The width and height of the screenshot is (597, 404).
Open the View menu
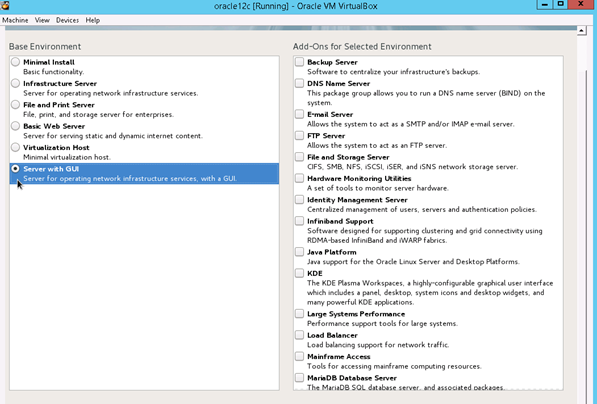coord(42,20)
